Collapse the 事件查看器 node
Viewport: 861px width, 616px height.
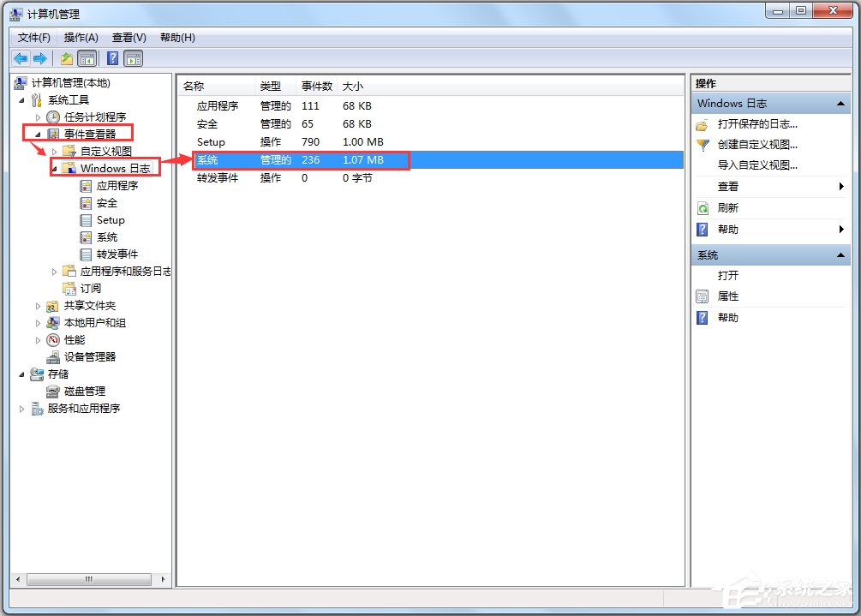[x=38, y=135]
